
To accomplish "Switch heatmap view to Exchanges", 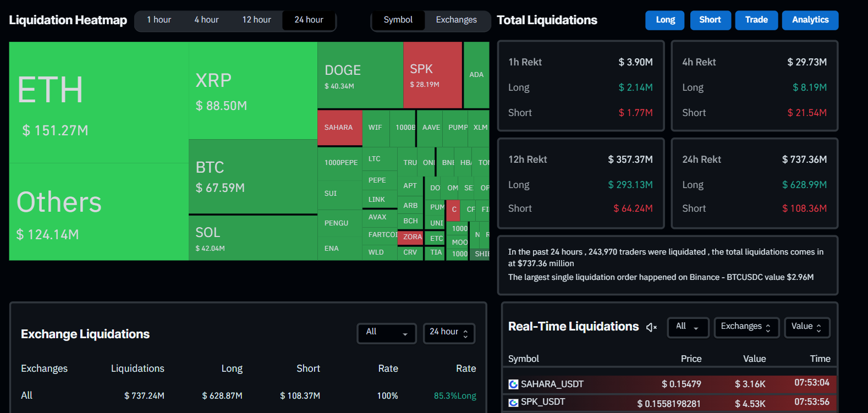I will click(x=456, y=20).
